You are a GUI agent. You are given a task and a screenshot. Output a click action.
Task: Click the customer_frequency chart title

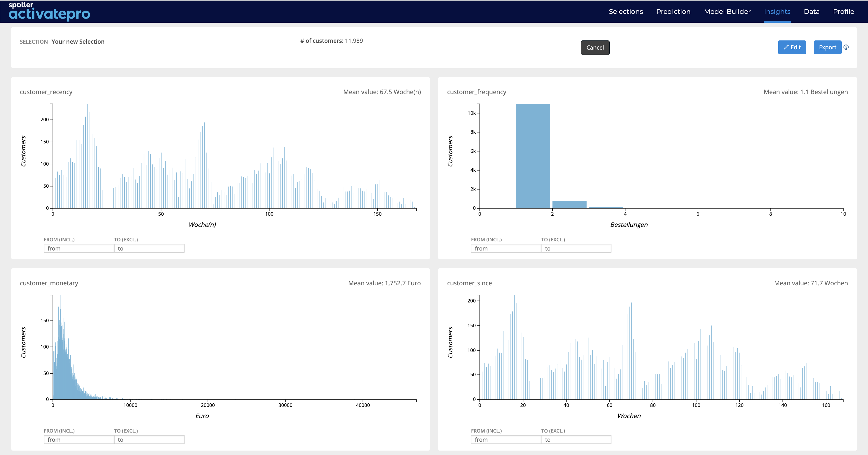click(x=477, y=92)
